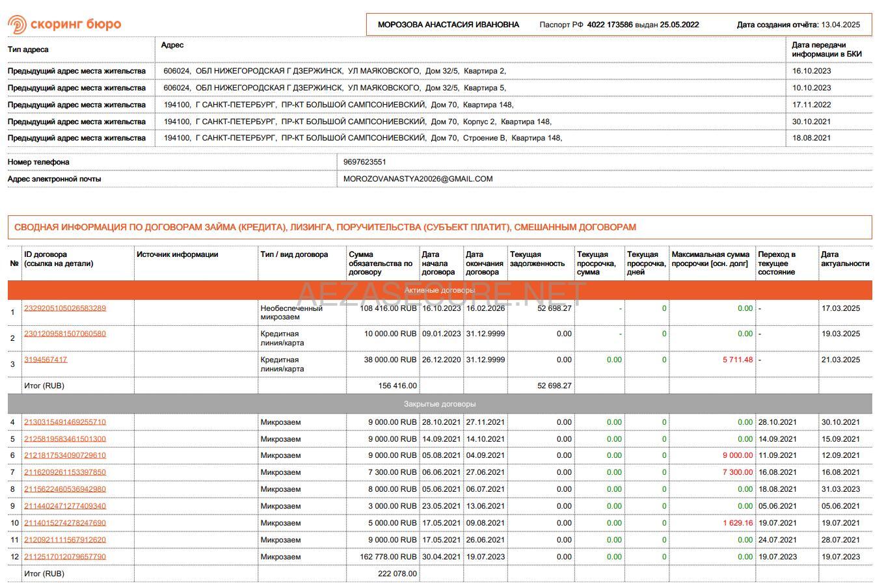Click address date 16.10.2023
This screenshot has height=588, width=884.
click(x=811, y=71)
